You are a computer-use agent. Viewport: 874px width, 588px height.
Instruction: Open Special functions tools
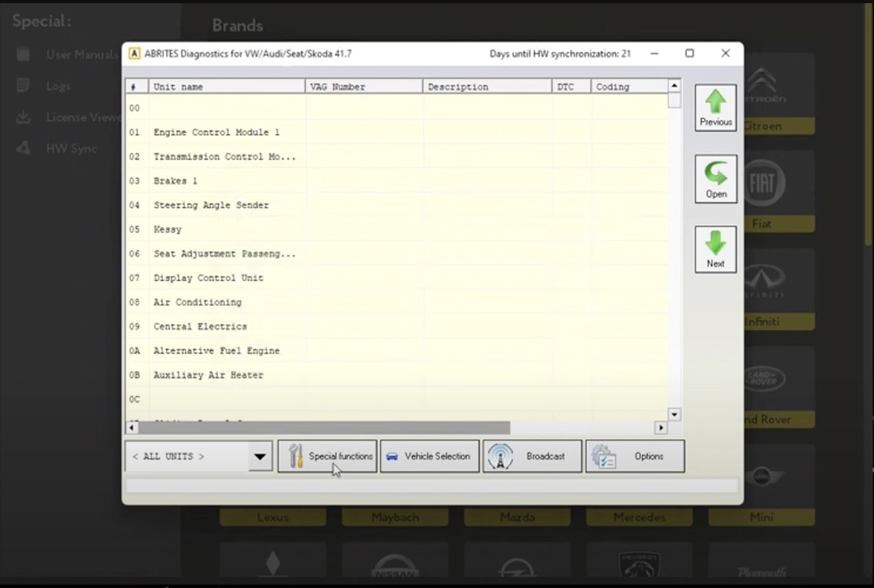click(327, 456)
